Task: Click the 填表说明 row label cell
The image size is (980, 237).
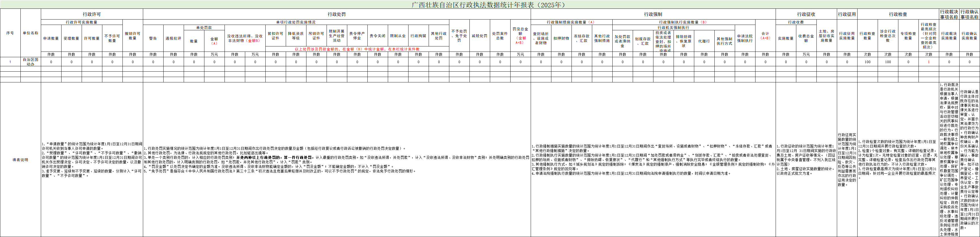Action: pyautogui.click(x=20, y=159)
